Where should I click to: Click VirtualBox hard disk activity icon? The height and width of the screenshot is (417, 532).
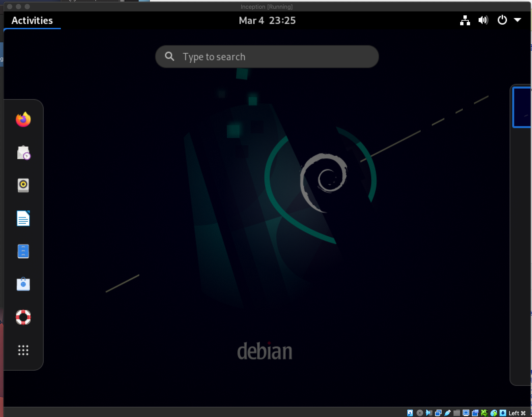[410, 413]
